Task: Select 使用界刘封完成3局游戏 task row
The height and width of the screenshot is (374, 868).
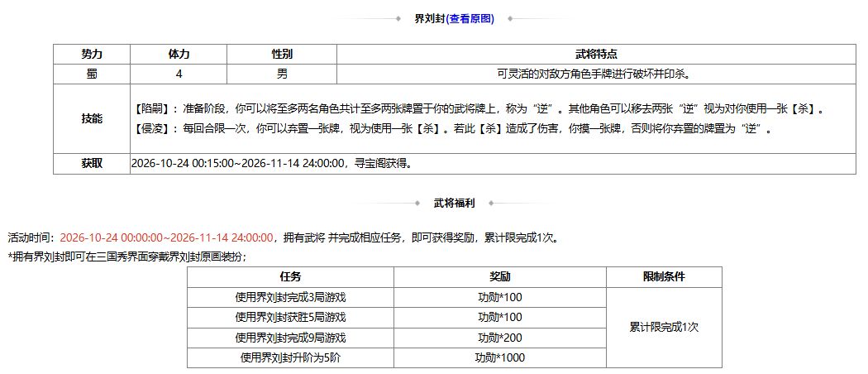Action: coord(291,298)
